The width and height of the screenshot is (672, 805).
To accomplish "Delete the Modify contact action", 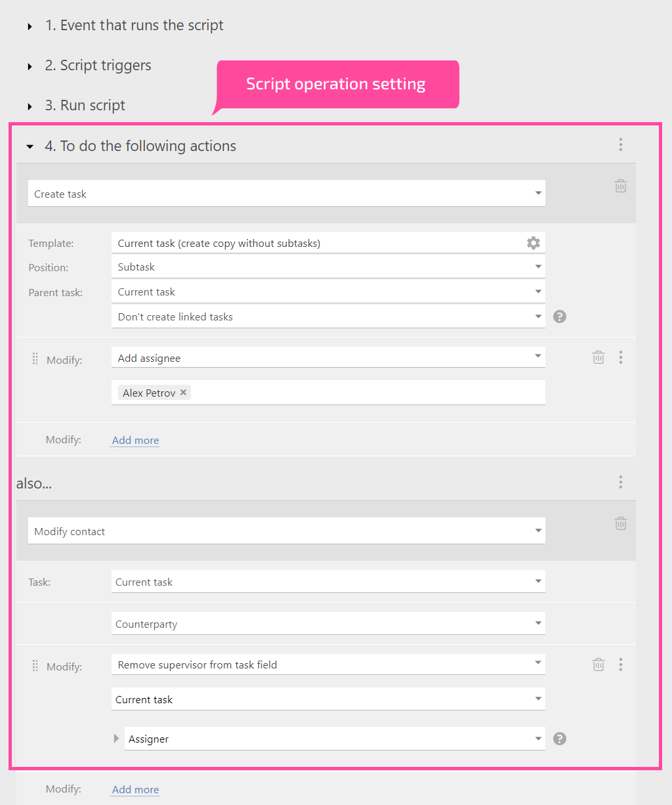I will click(621, 523).
